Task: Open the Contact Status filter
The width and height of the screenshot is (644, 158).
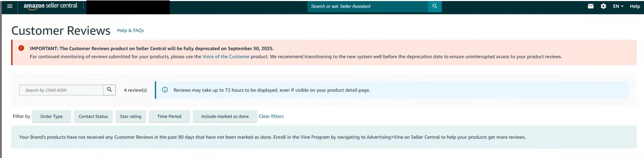Action: coord(93,117)
